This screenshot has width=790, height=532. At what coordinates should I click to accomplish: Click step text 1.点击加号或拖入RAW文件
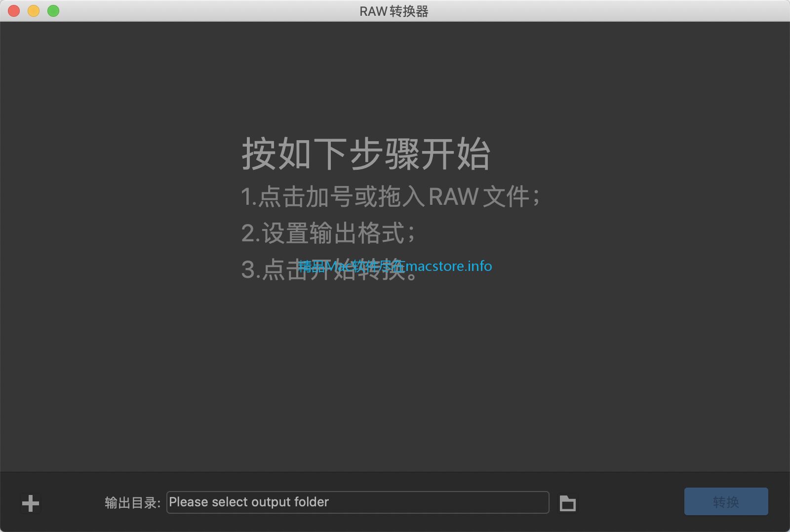tap(391, 196)
